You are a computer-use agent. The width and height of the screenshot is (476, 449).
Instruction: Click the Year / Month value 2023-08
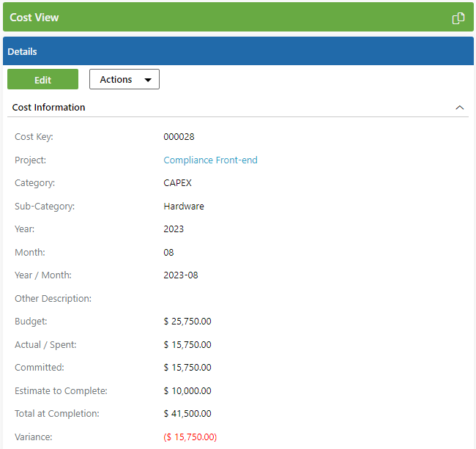pos(181,275)
